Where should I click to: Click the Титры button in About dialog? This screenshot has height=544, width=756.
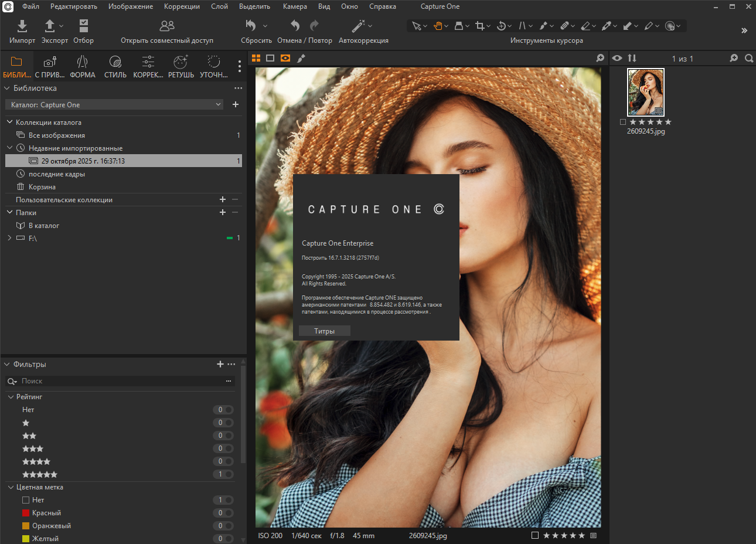point(324,331)
